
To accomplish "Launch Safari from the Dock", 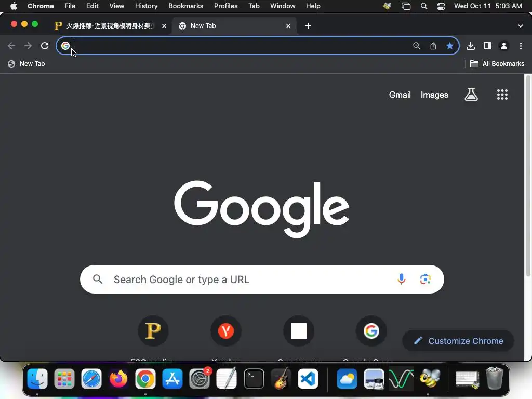I will click(91, 379).
